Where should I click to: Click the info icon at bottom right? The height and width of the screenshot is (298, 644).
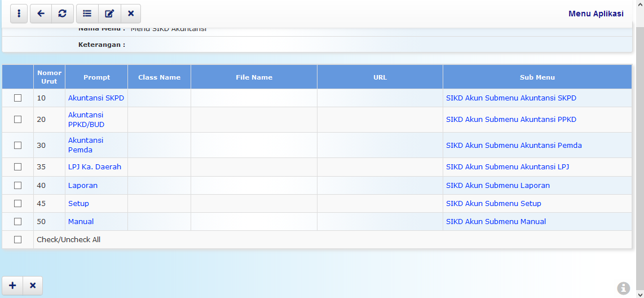623,288
